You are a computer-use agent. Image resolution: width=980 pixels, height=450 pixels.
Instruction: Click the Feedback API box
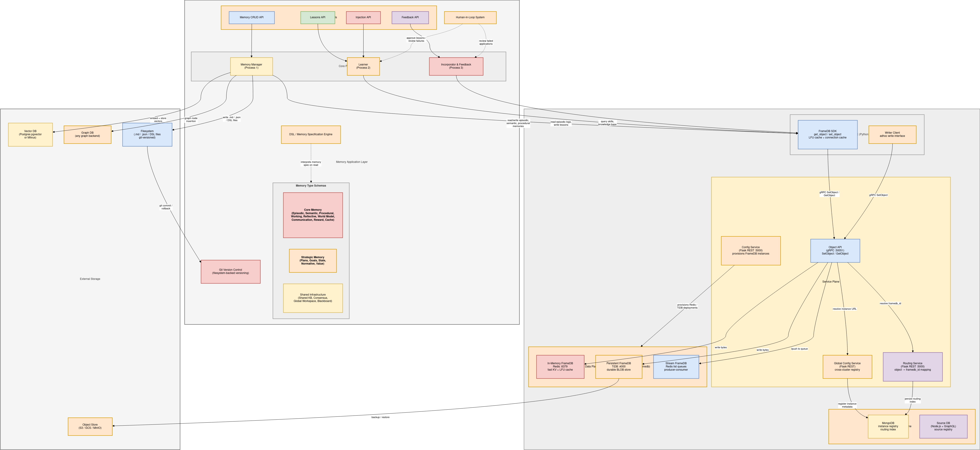click(x=410, y=18)
